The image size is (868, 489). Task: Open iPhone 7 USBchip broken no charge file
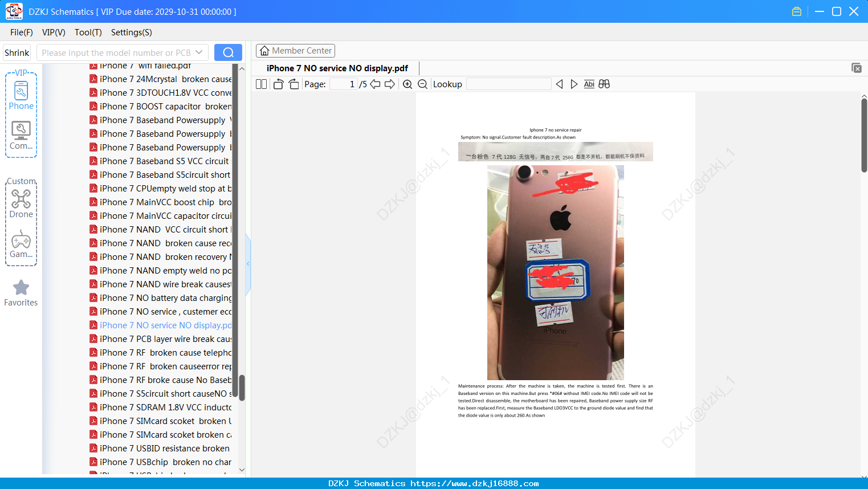click(x=161, y=462)
